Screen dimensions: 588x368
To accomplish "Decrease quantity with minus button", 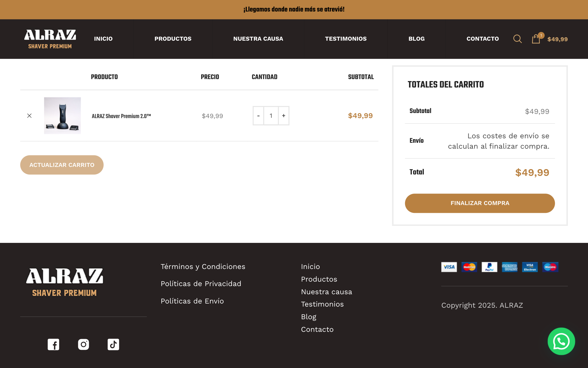I will pyautogui.click(x=258, y=116).
